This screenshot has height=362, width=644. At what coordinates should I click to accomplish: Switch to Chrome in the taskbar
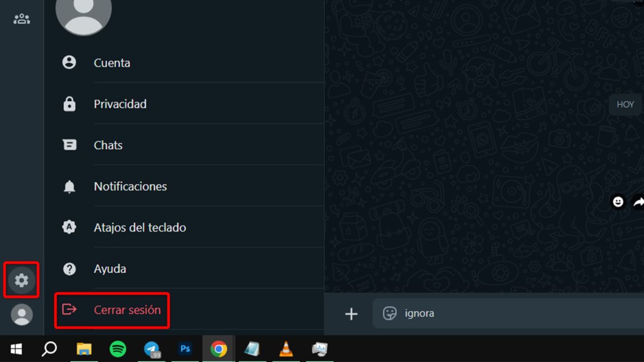coord(218,349)
